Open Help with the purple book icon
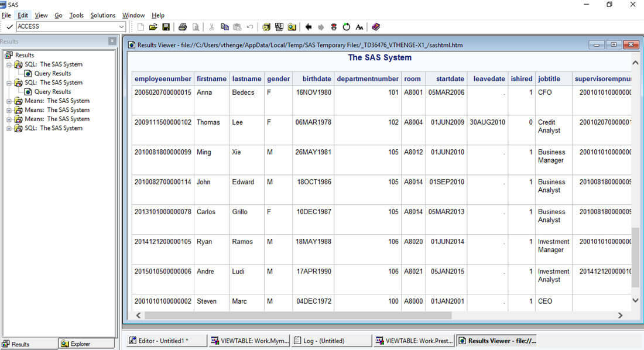 point(376,27)
